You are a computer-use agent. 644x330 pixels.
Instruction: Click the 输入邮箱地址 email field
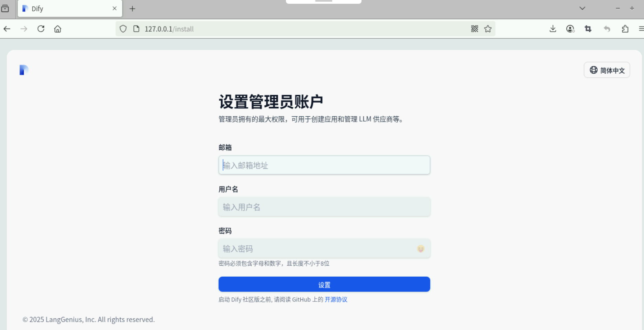tap(324, 165)
